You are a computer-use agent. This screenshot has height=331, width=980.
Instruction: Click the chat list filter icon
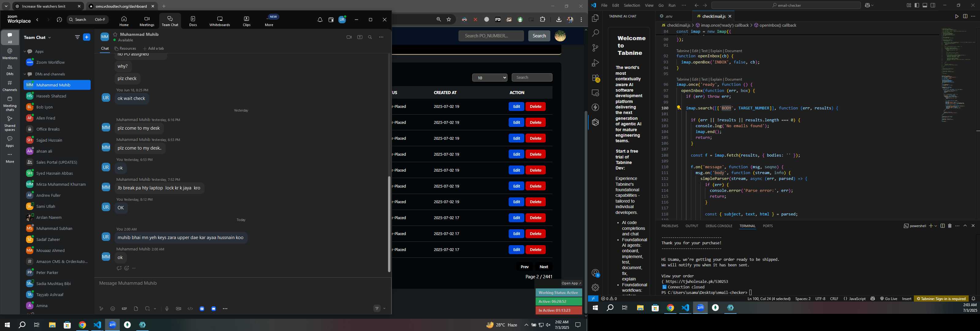coord(77,37)
